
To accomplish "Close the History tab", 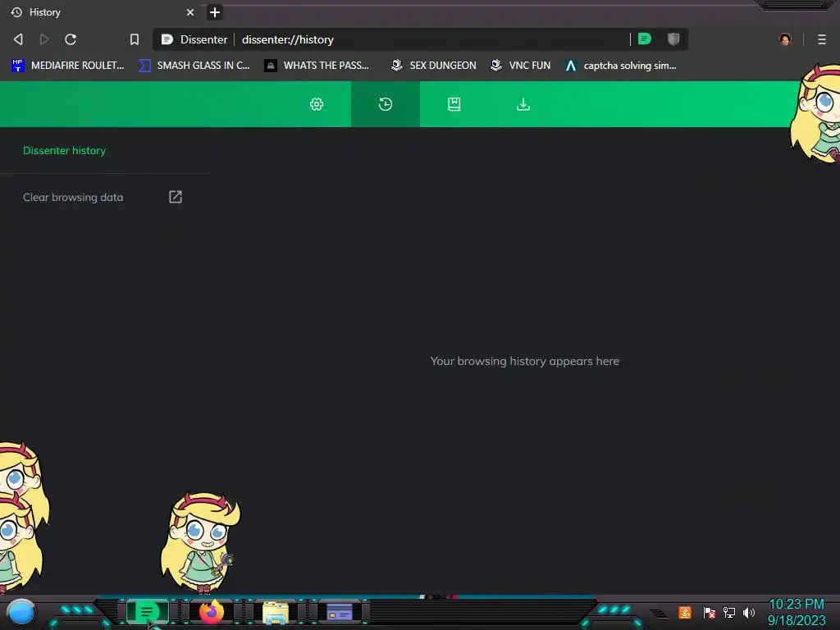I will pyautogui.click(x=189, y=12).
